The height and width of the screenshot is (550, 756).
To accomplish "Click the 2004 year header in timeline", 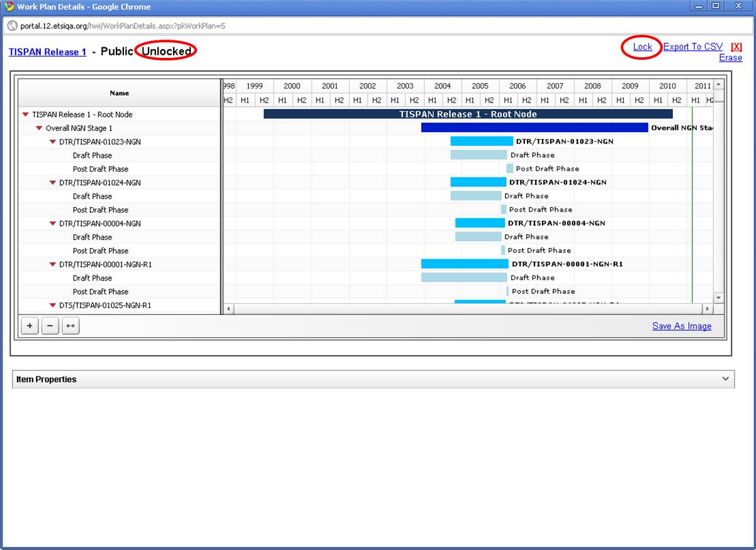I will [443, 86].
